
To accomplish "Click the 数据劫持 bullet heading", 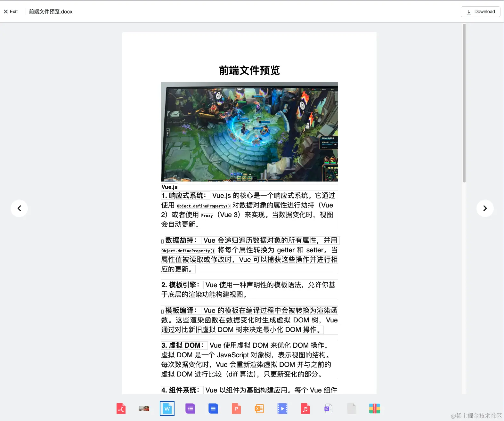I will pos(181,240).
